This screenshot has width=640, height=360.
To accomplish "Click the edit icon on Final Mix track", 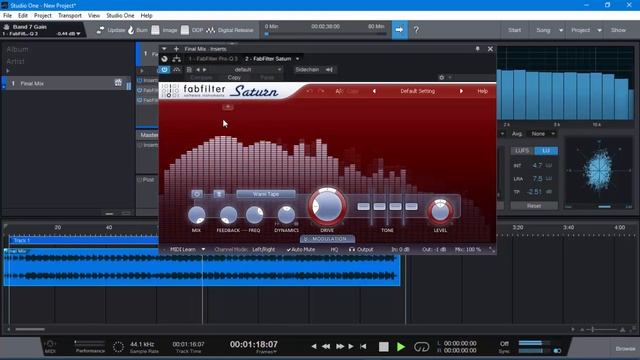I will [x=118, y=83].
